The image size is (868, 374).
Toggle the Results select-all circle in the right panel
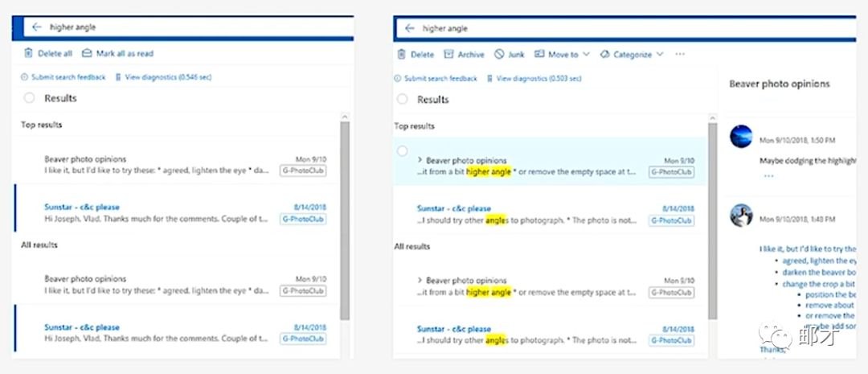(x=403, y=100)
